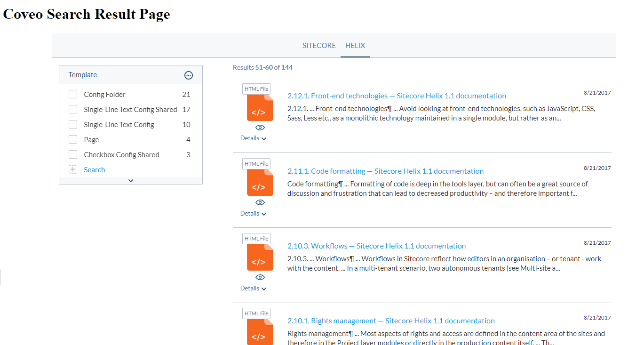
Task: Click the Single-Line Text Config Shared count 17
Action: coord(186,110)
